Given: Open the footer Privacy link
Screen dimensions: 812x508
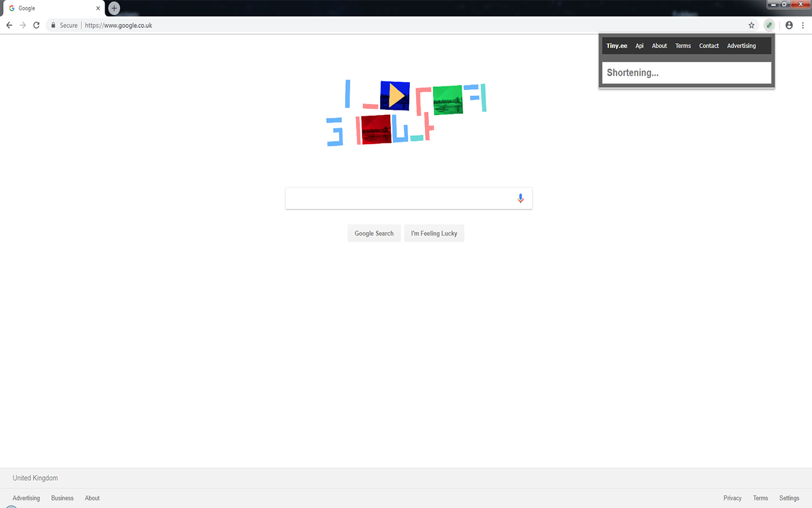Looking at the screenshot, I should pos(732,498).
